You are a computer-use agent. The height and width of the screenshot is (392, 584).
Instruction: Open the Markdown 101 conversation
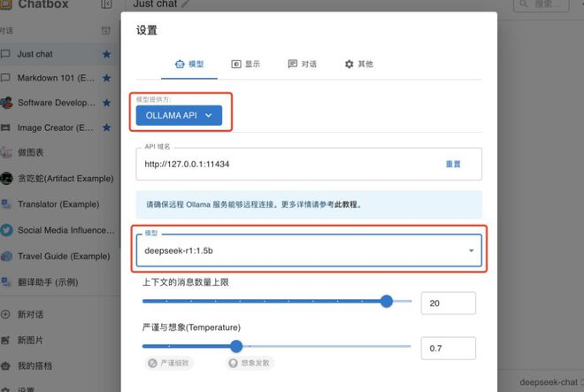[59, 78]
